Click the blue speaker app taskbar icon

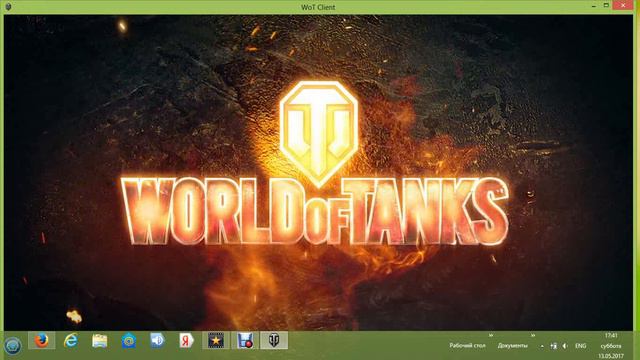pyautogui.click(x=157, y=340)
